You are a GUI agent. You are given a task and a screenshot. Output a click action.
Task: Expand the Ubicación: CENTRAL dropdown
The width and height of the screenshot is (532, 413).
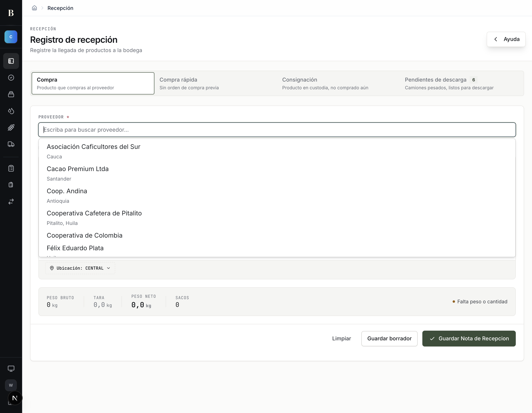click(x=80, y=268)
